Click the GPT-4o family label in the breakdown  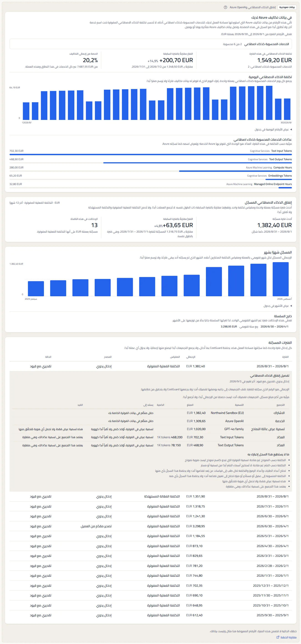234,429
